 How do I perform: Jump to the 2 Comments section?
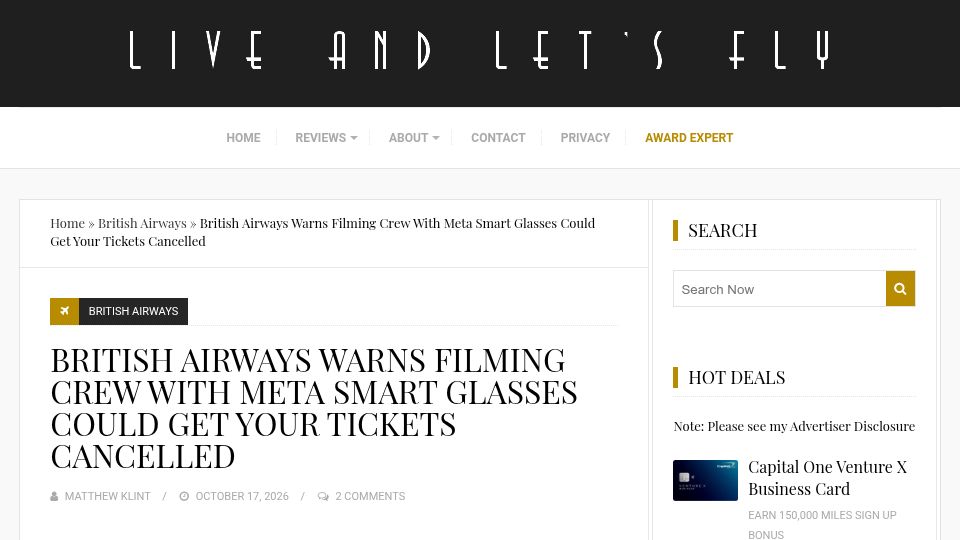point(370,497)
